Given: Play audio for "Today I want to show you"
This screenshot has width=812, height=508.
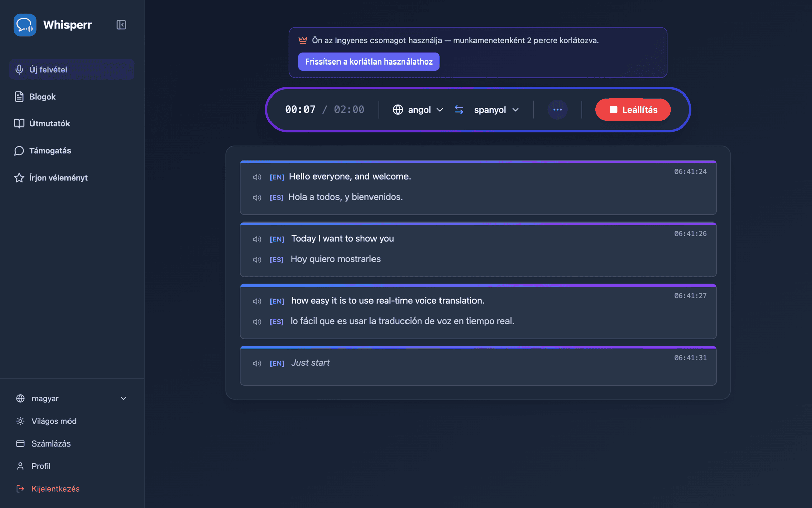Looking at the screenshot, I should (257, 239).
